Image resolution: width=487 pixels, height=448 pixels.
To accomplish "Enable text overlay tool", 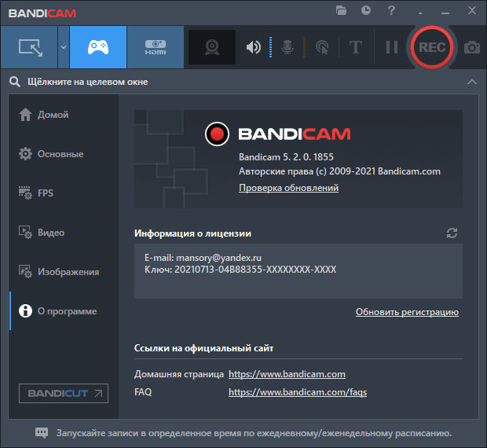I will tap(355, 47).
